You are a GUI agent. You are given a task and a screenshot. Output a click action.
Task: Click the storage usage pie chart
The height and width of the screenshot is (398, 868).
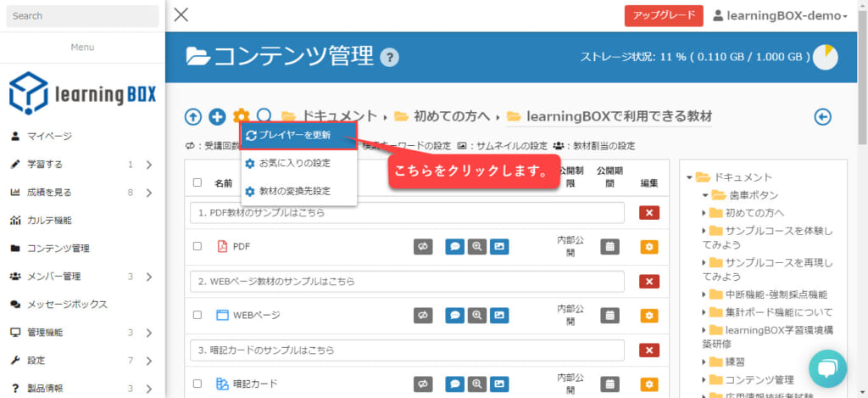(825, 58)
